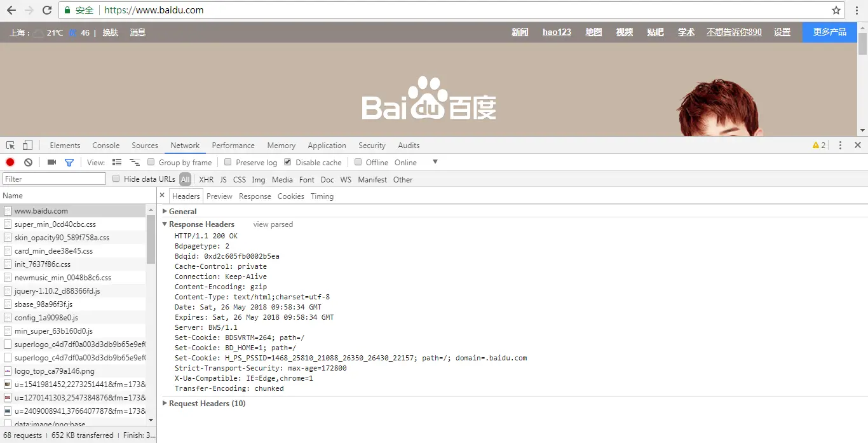Enable Group by frame
868x443 pixels.
click(x=151, y=162)
